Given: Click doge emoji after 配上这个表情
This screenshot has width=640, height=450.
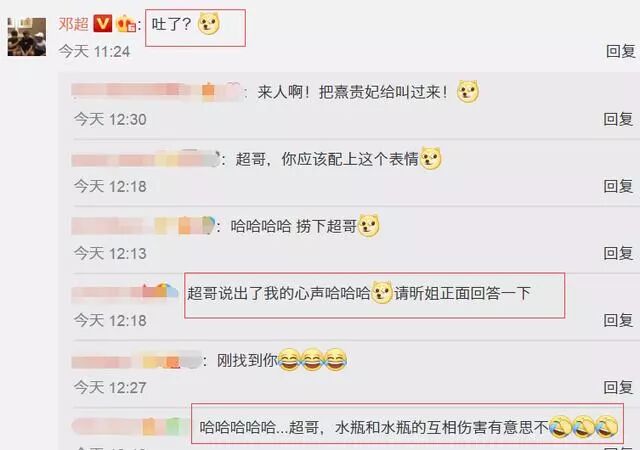Looking at the screenshot, I should coord(431,158).
